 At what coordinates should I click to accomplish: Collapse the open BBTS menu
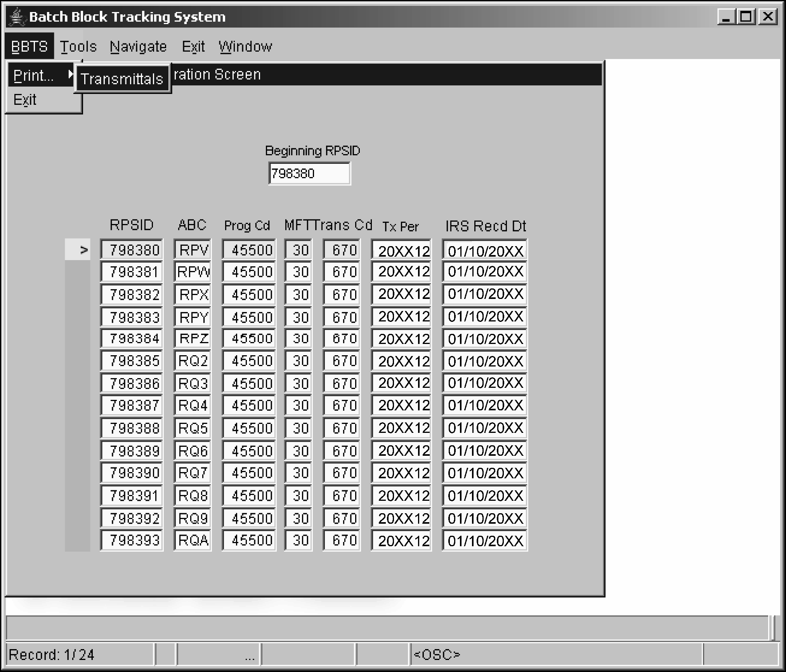29,47
